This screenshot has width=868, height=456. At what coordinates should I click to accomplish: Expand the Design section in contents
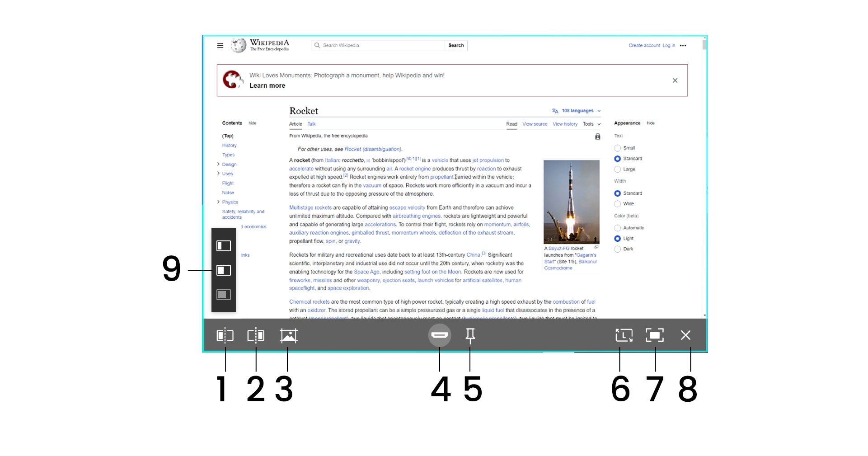(218, 164)
